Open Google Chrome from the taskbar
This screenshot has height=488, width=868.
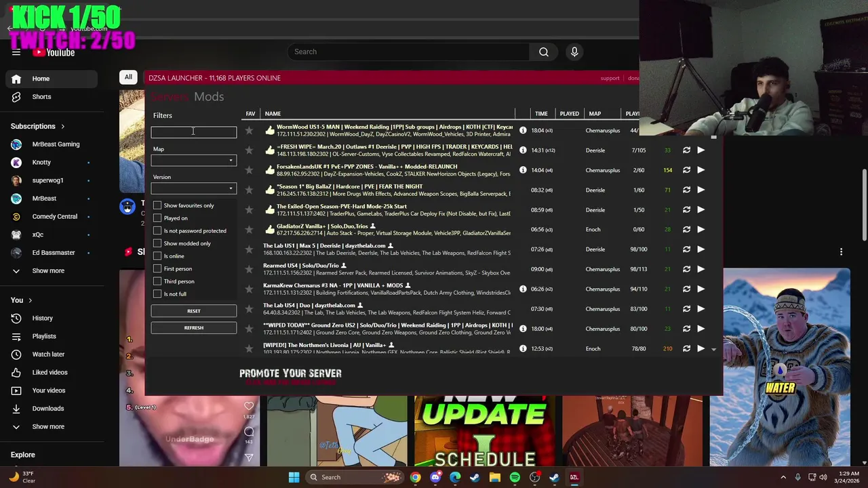coord(415,477)
